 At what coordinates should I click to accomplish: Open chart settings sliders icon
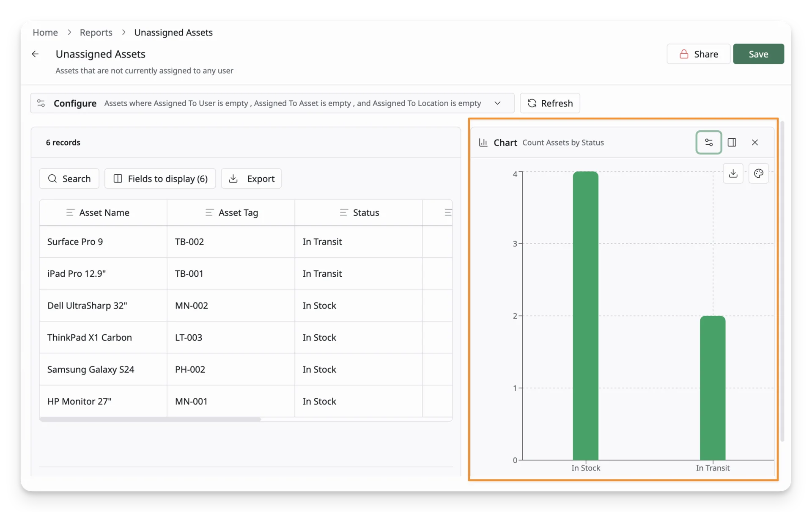coord(708,142)
